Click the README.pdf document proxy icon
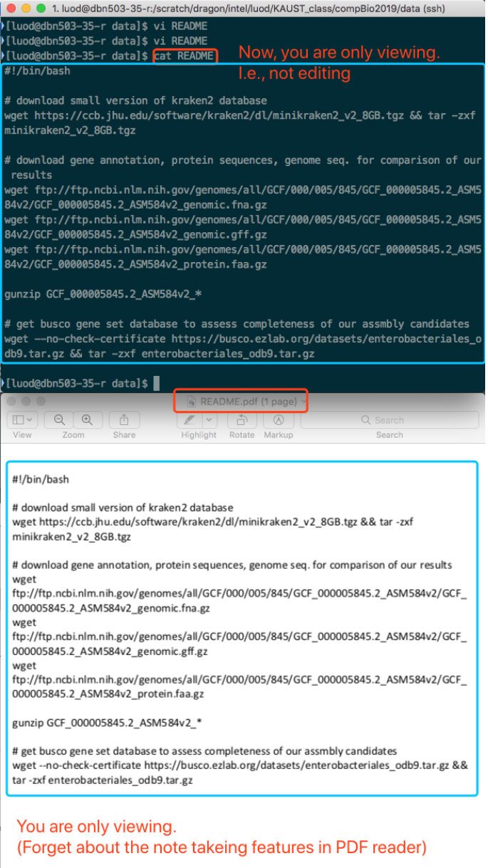Screen dimensions: 488x868 tap(191, 402)
